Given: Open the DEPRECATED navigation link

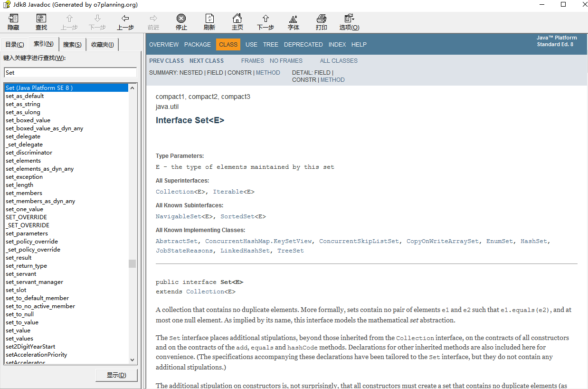Looking at the screenshot, I should (303, 44).
